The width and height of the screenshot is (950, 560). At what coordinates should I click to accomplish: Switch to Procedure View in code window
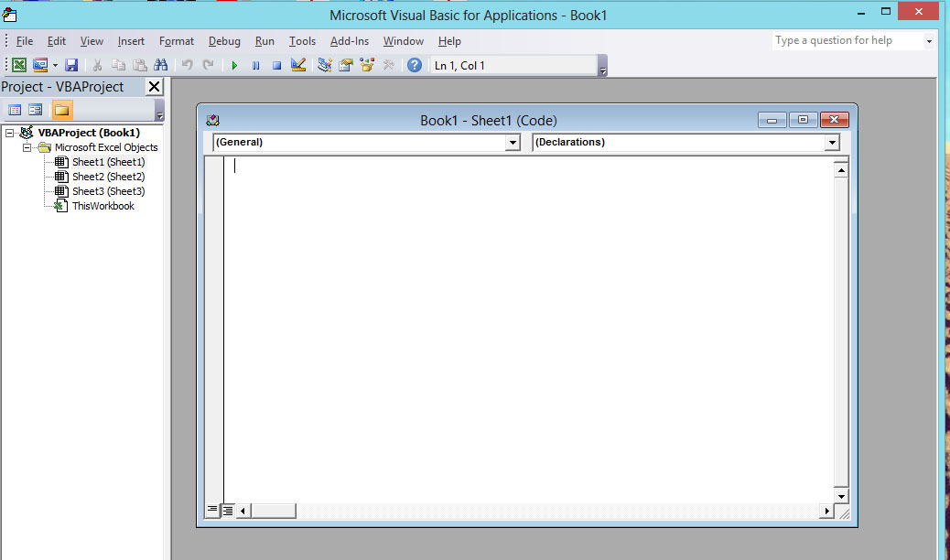pos(212,511)
